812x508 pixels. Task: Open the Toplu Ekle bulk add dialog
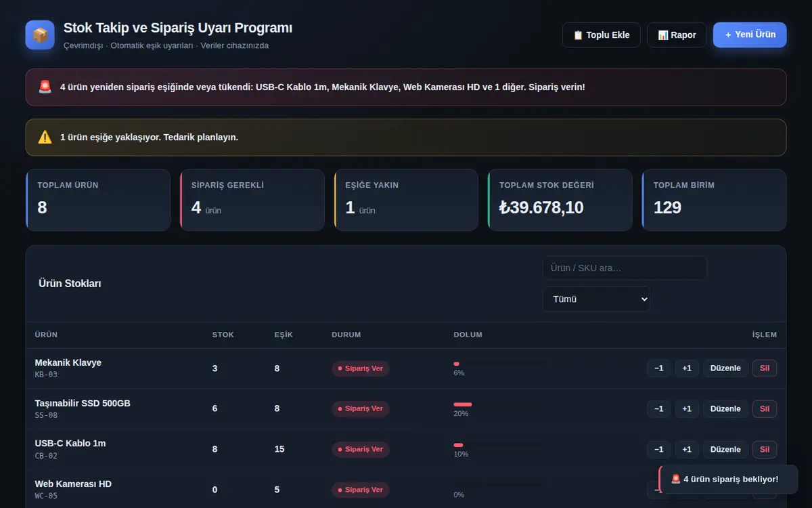coord(602,35)
